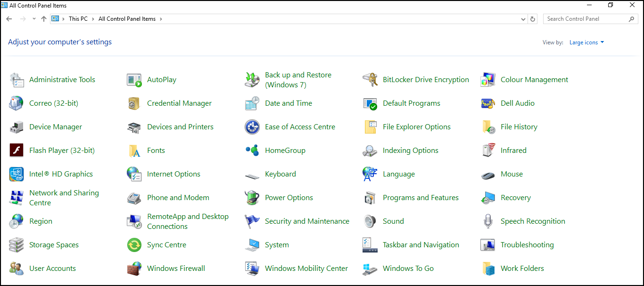
Task: Open the Administrative Tools icon
Action: (17, 80)
